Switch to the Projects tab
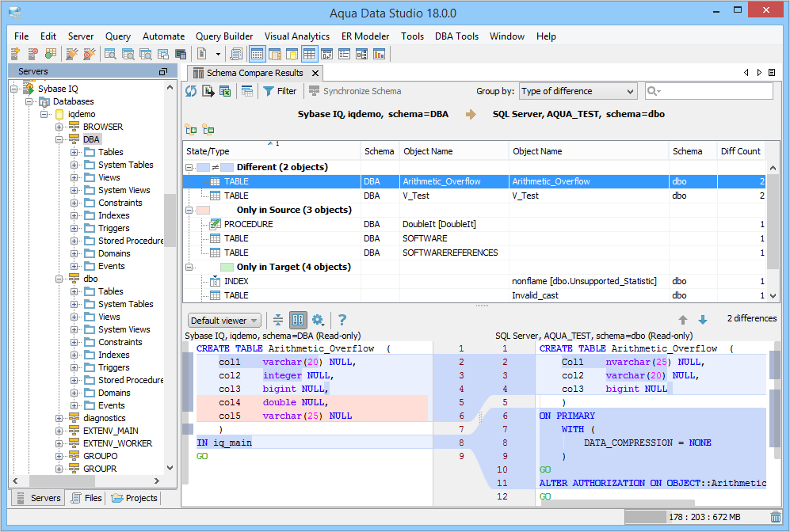The height and width of the screenshot is (532, 790). (x=135, y=498)
